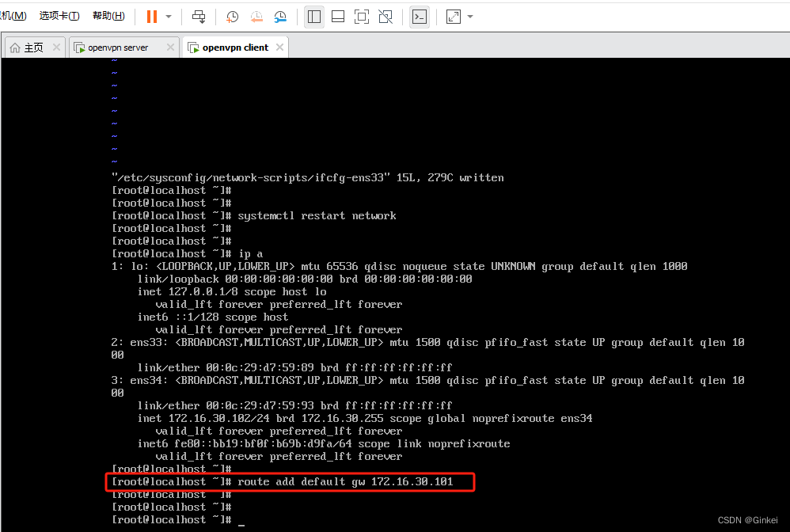Click the home icon on 主页 tab
790x532 pixels.
click(x=15, y=47)
